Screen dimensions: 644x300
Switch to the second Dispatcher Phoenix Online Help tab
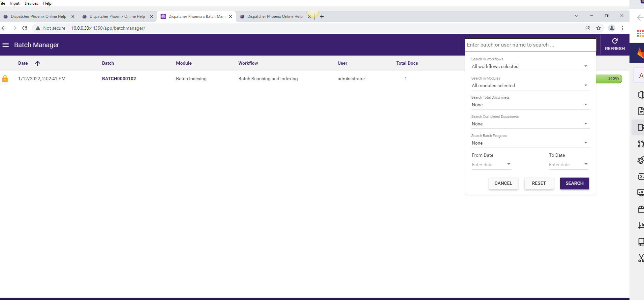tap(117, 17)
